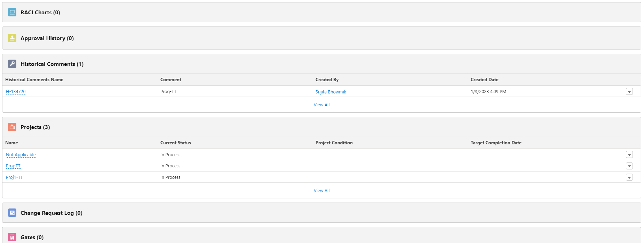
Task: Click the RACI Charts section icon
Action: (12, 12)
